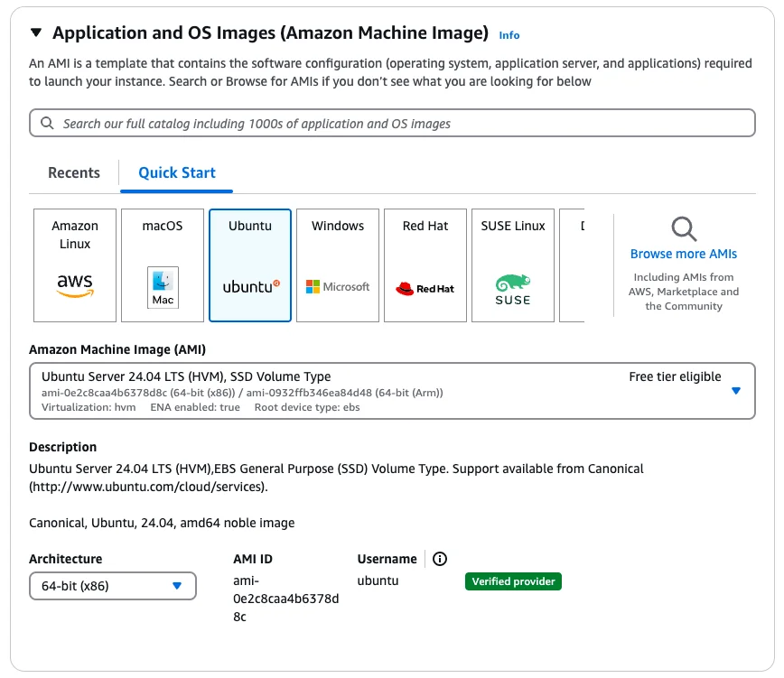Select the macOS AMI tile

[x=163, y=265]
